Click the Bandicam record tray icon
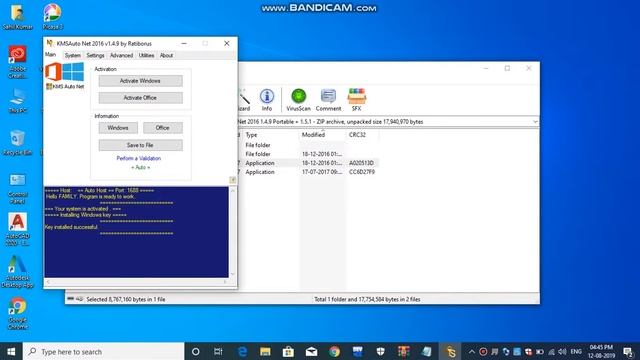 pos(483,351)
